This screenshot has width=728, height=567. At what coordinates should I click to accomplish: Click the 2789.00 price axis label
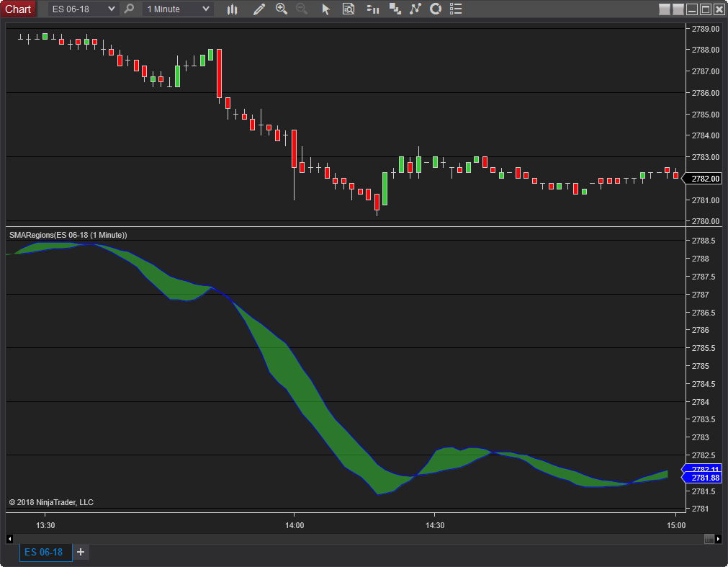(705, 29)
